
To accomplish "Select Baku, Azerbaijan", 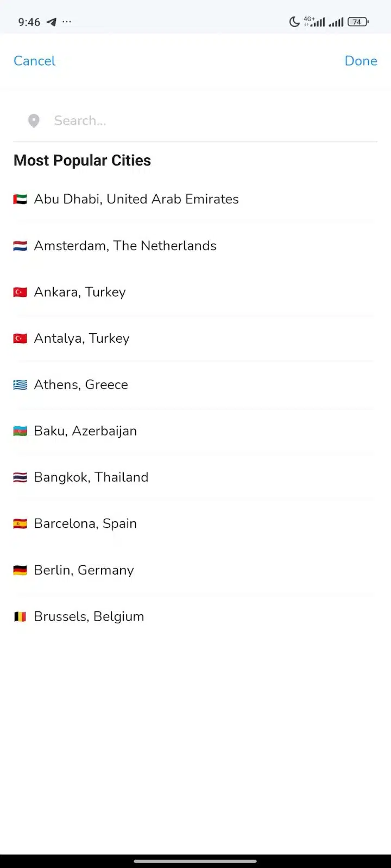I will 195,431.
